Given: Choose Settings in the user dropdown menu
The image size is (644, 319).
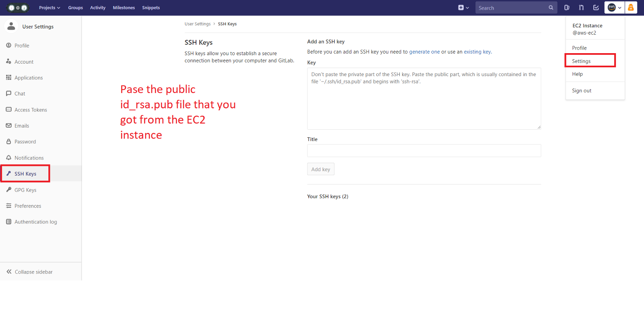Looking at the screenshot, I should (x=582, y=61).
